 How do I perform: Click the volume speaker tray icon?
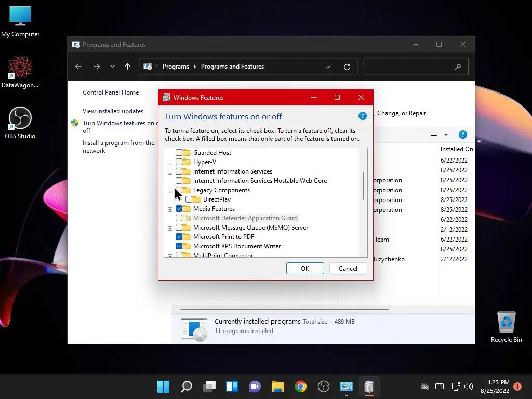(x=469, y=387)
